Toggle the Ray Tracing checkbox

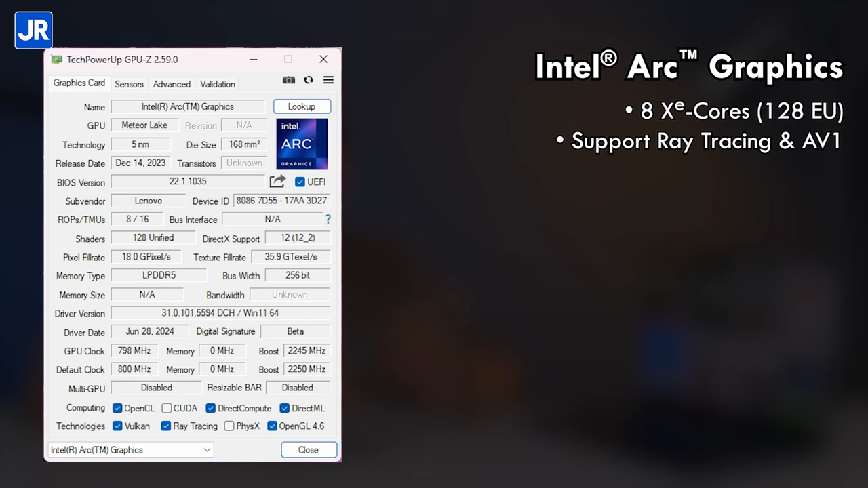pyautogui.click(x=165, y=426)
